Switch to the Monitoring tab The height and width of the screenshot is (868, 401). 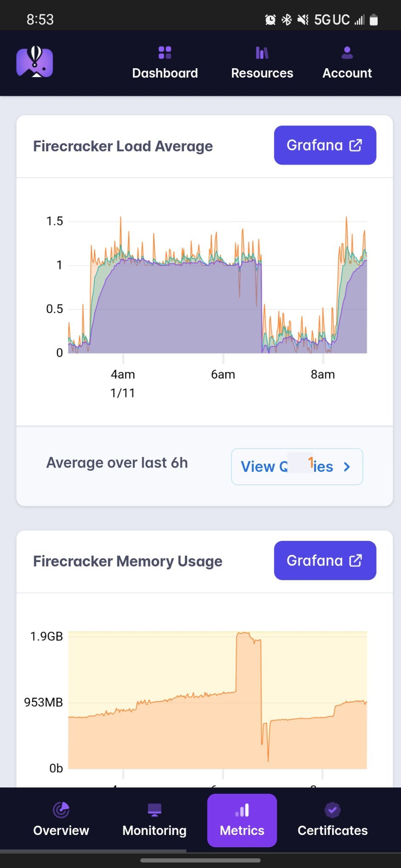pyautogui.click(x=154, y=821)
